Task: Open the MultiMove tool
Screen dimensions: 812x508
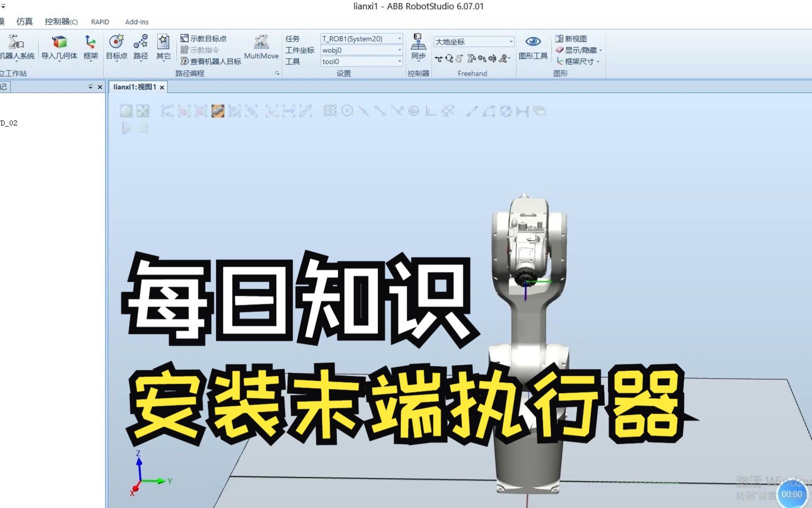Action: 261,47
